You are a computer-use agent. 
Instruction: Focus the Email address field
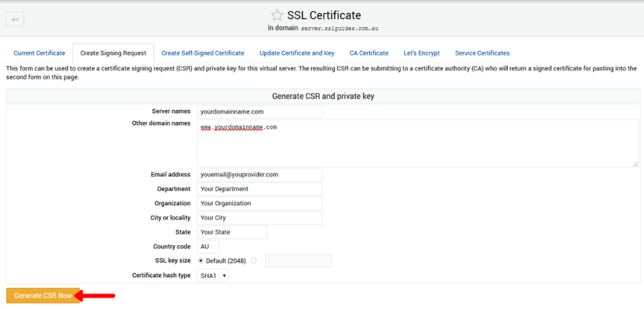260,174
